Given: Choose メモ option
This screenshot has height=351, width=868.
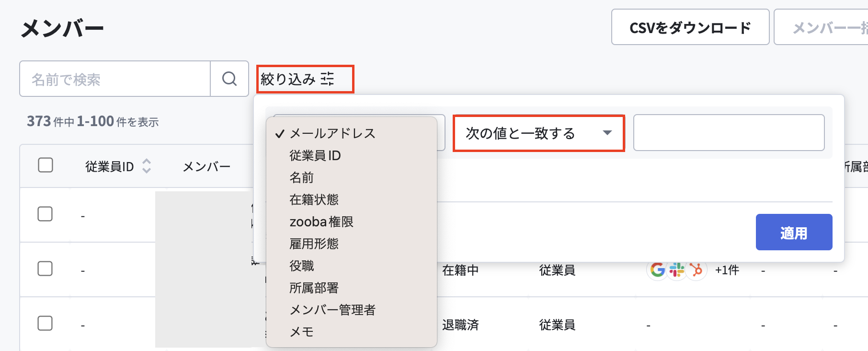Looking at the screenshot, I should 302,332.
